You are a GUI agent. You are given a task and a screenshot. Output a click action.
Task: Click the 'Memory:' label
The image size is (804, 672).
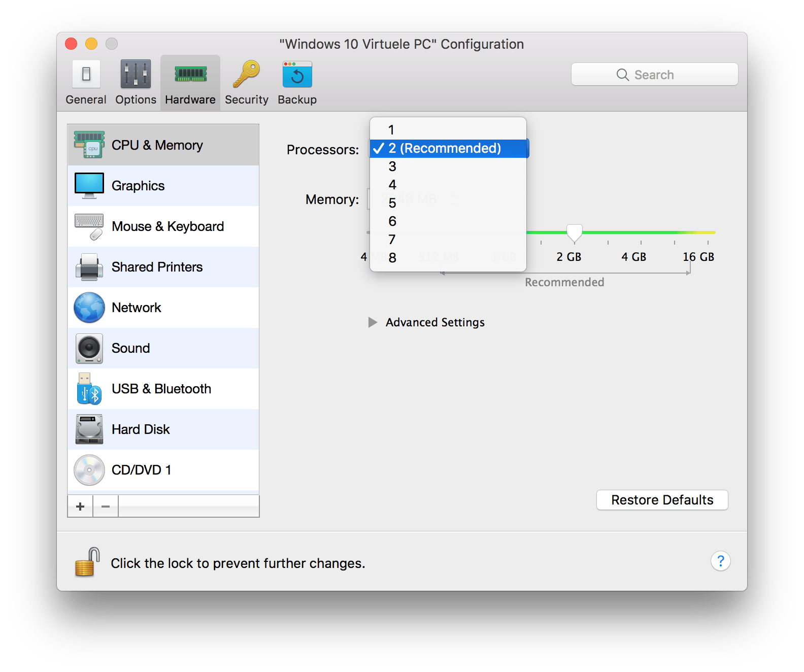point(332,199)
